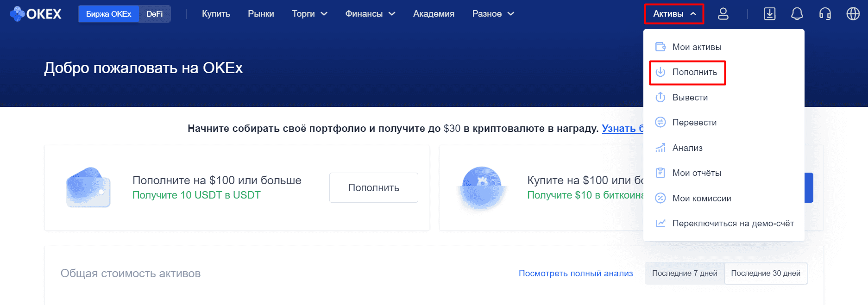
Task: Click the Общая стоимость активов heading
Action: coord(131,274)
